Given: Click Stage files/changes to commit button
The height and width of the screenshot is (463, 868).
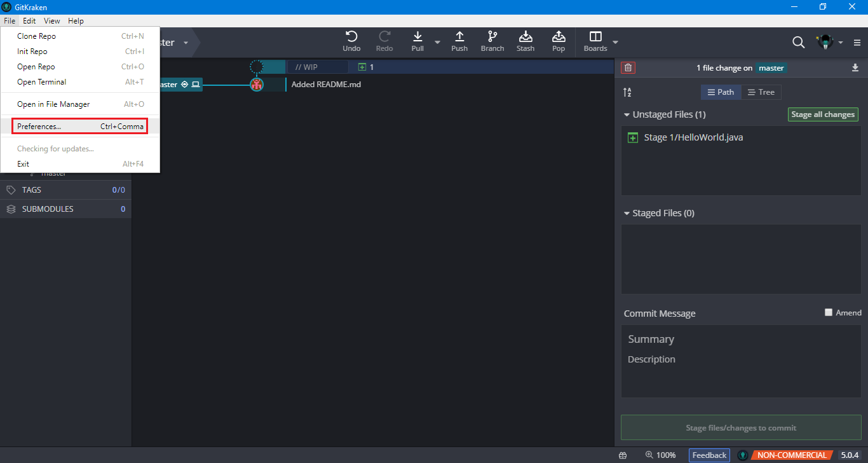Looking at the screenshot, I should tap(741, 428).
